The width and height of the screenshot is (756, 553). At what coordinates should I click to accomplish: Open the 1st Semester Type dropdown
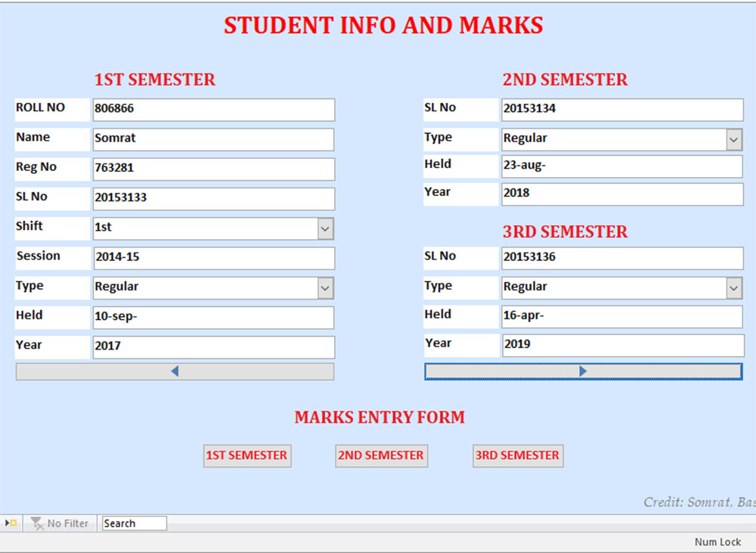coord(325,287)
